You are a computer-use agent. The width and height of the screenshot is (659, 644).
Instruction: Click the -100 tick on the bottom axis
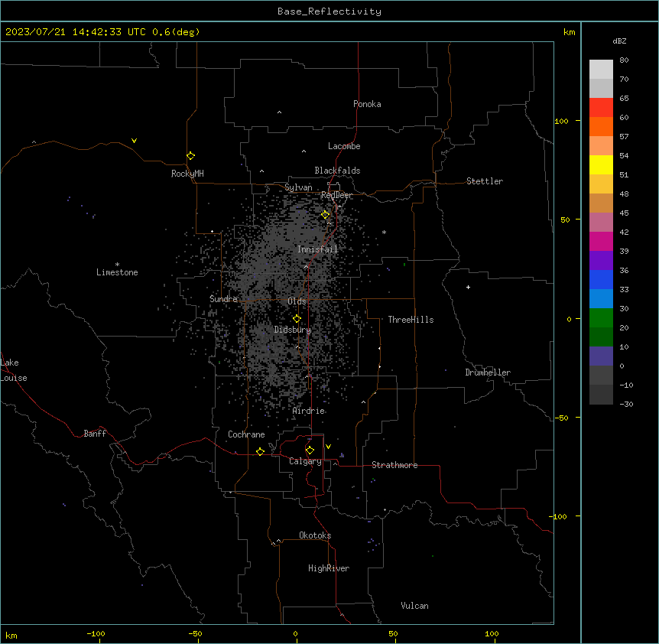(96, 633)
